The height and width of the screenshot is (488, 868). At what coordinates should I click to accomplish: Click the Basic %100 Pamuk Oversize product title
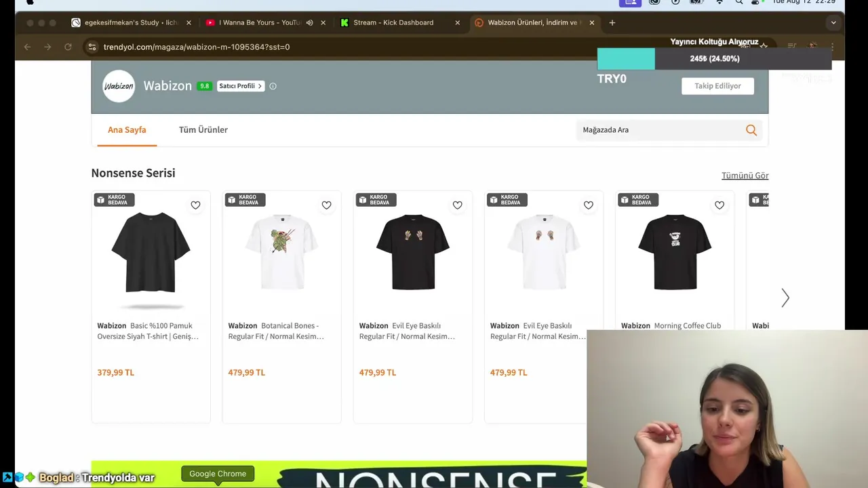coord(148,331)
